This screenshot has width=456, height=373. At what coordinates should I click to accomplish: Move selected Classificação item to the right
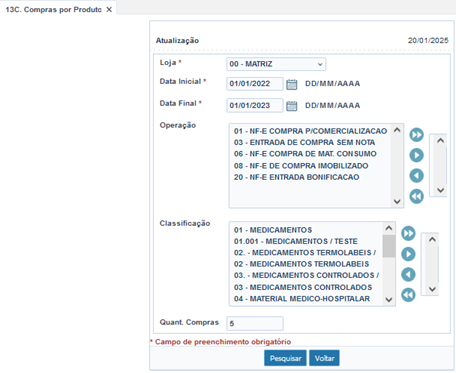[408, 254]
